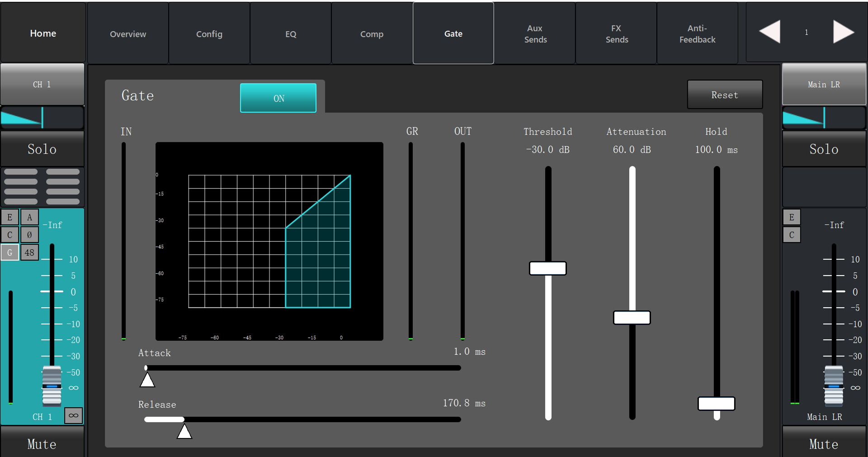
Task: Click the Release value 170.8 ms
Action: click(464, 403)
